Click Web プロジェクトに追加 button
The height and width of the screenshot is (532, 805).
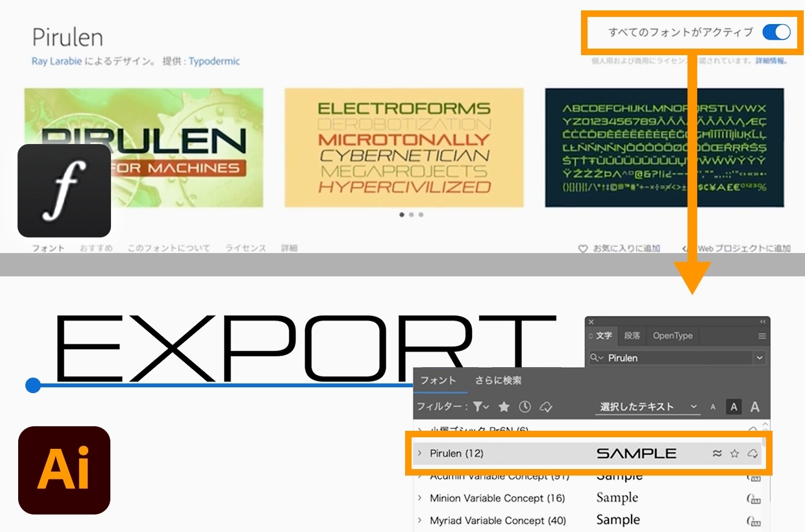click(736, 248)
